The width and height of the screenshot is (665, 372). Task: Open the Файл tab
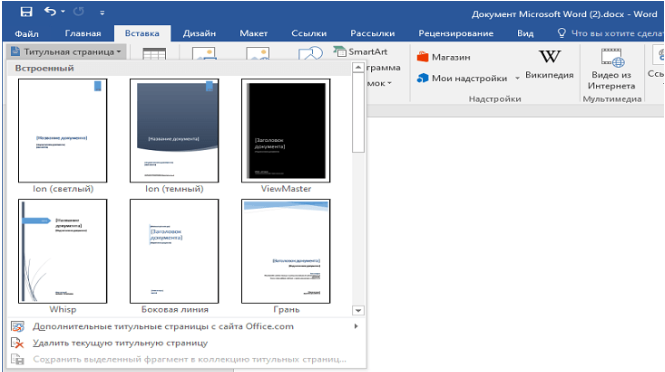[27, 33]
